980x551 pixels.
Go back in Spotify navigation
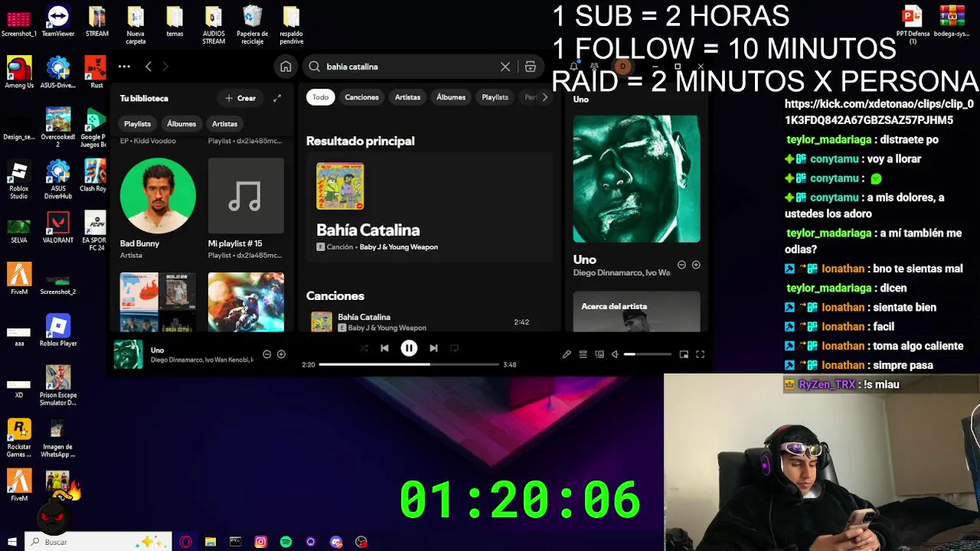point(149,67)
